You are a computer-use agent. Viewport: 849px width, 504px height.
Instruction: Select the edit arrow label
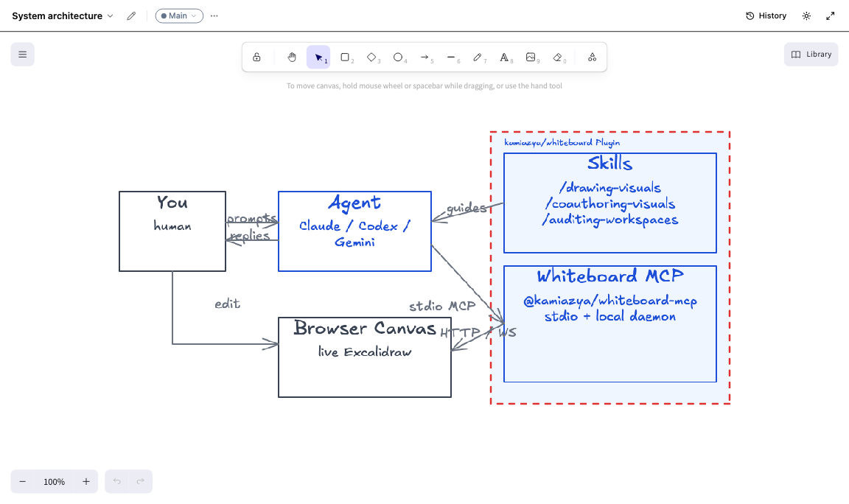[x=228, y=304]
